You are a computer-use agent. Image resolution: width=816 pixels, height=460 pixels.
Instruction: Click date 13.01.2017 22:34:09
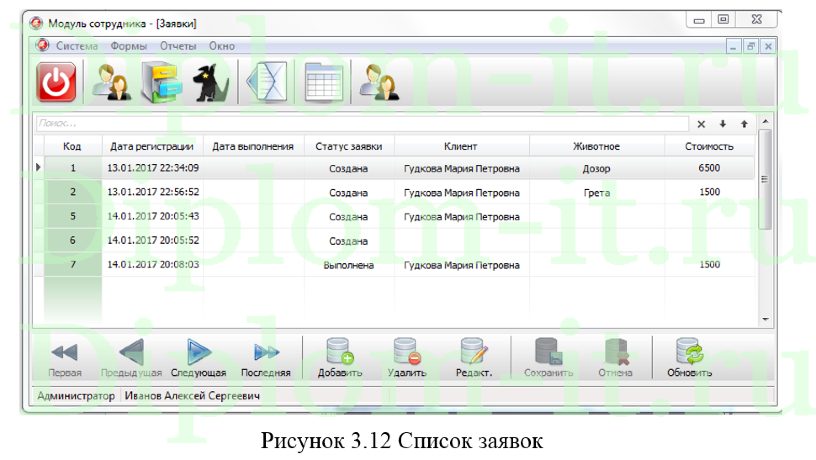pos(153,168)
